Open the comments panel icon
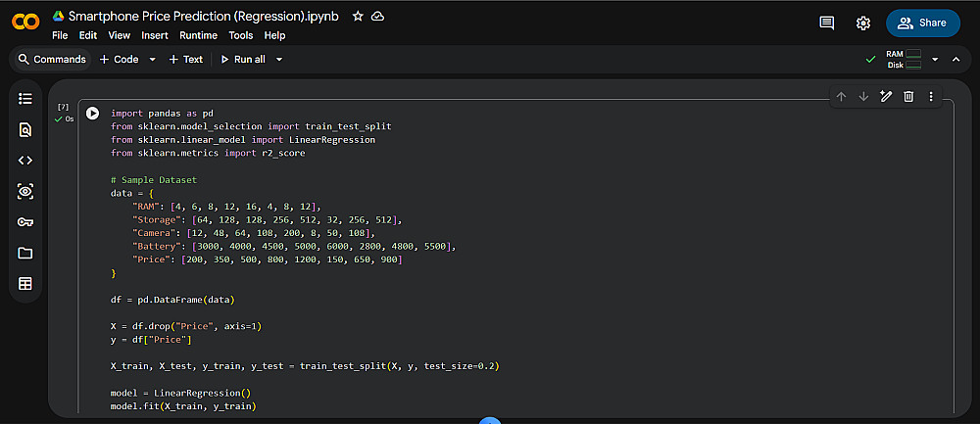 [827, 23]
